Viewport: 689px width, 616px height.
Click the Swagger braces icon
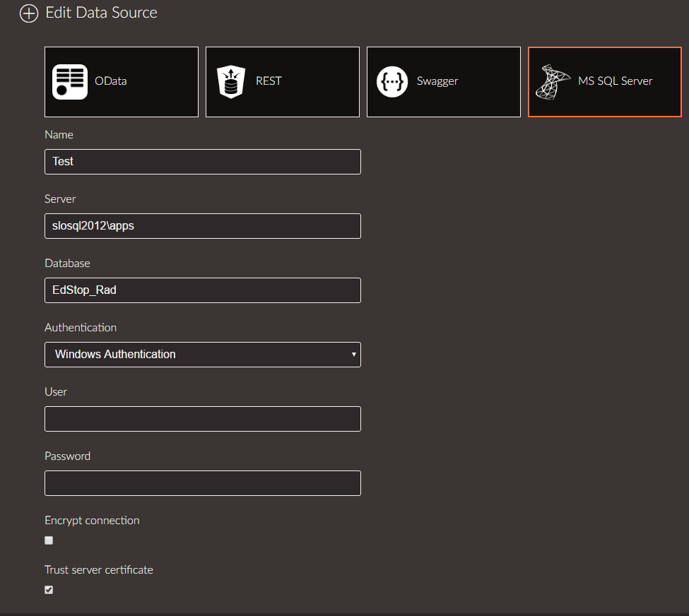(x=392, y=82)
